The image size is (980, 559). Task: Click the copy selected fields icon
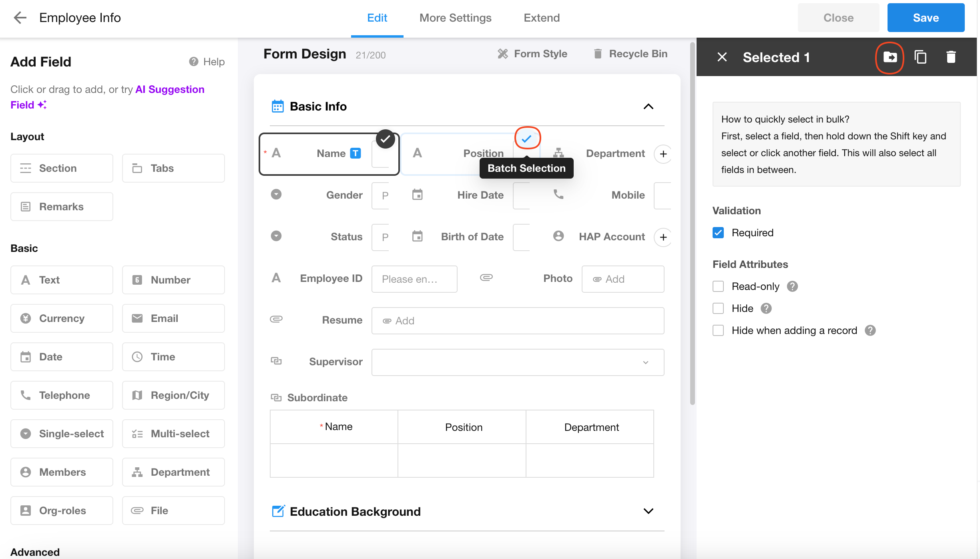(920, 57)
